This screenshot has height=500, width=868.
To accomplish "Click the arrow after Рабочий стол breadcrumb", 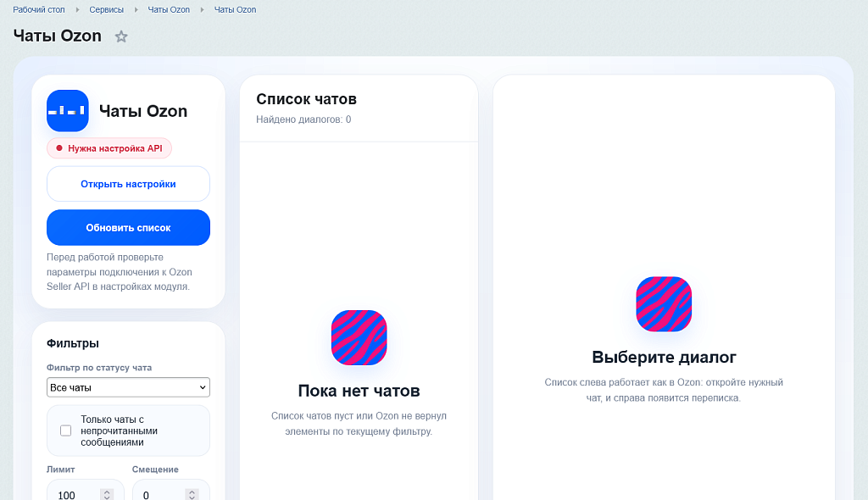I will pyautogui.click(x=77, y=9).
